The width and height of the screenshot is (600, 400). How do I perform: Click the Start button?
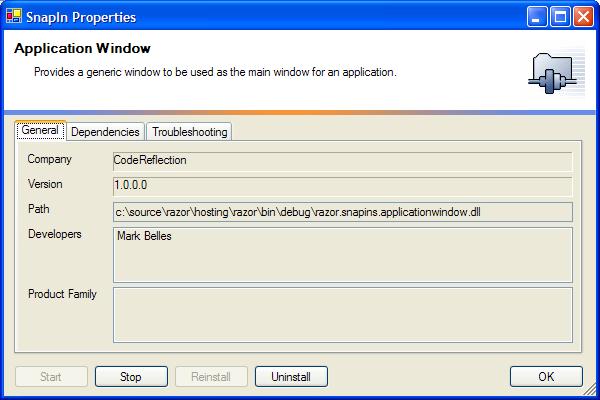(x=51, y=377)
